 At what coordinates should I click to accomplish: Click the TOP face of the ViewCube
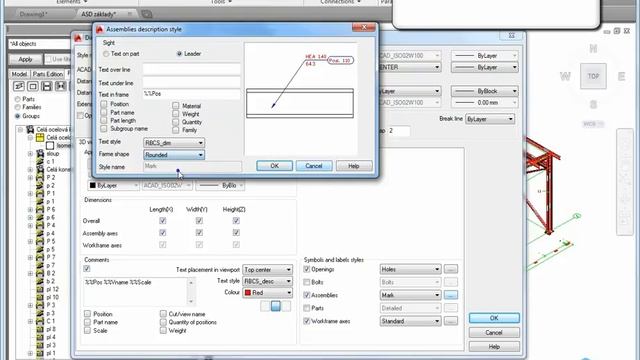pyautogui.click(x=593, y=76)
